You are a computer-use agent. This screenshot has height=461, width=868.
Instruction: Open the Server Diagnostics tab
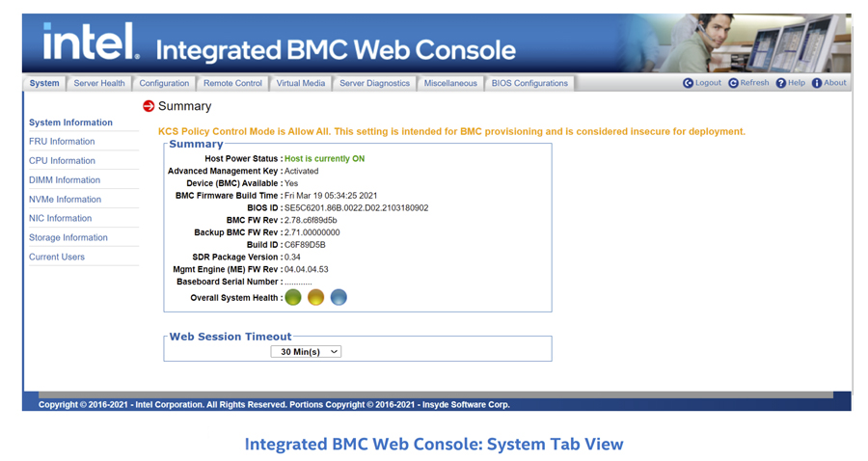pyautogui.click(x=374, y=83)
